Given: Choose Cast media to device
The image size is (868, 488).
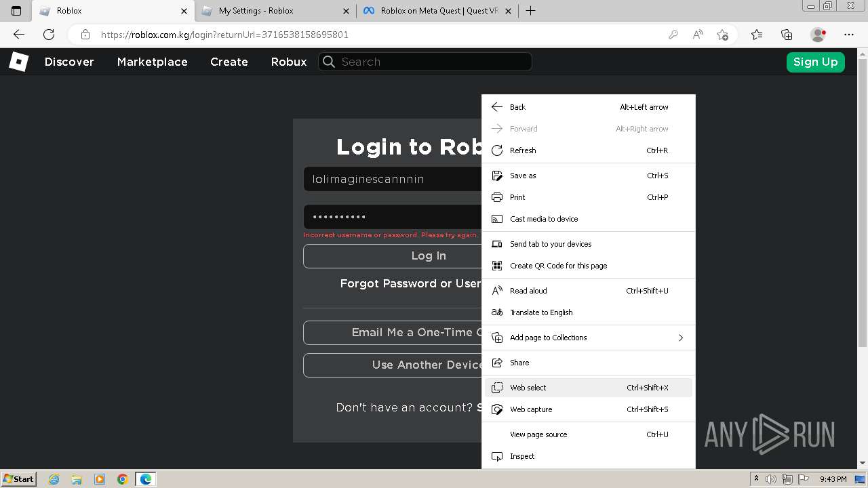Looking at the screenshot, I should 589,219.
